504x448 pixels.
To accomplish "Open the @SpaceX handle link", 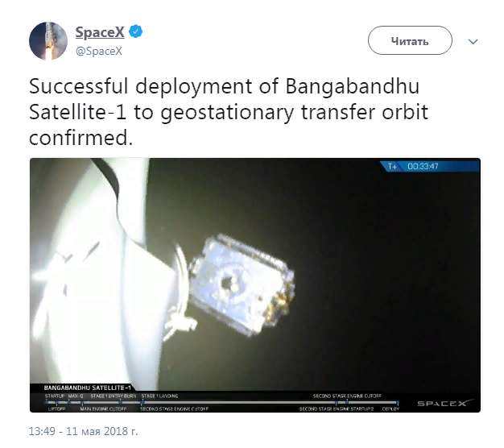I will [99, 51].
